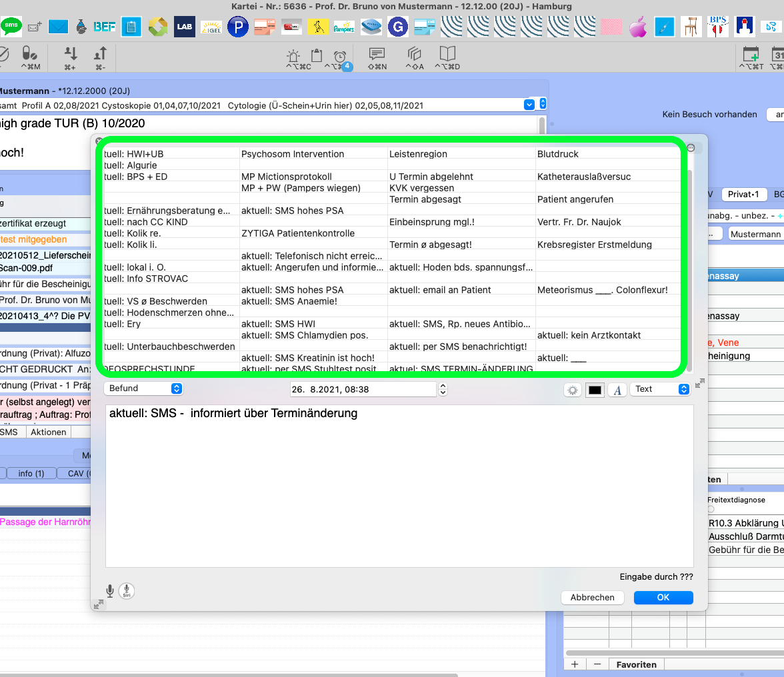Open the blue envelope mail icon

point(58,27)
